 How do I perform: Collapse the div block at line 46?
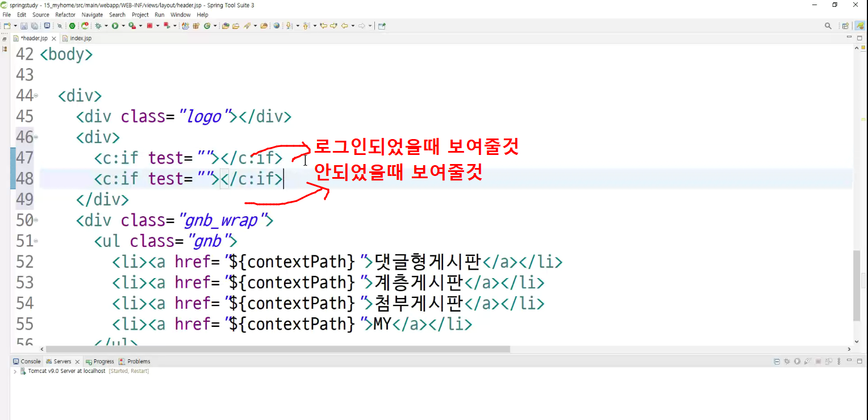click(36, 137)
